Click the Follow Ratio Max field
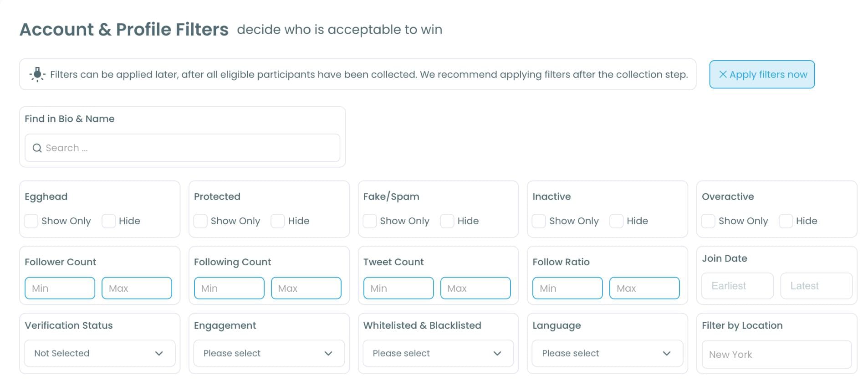The width and height of the screenshot is (868, 387). [644, 288]
